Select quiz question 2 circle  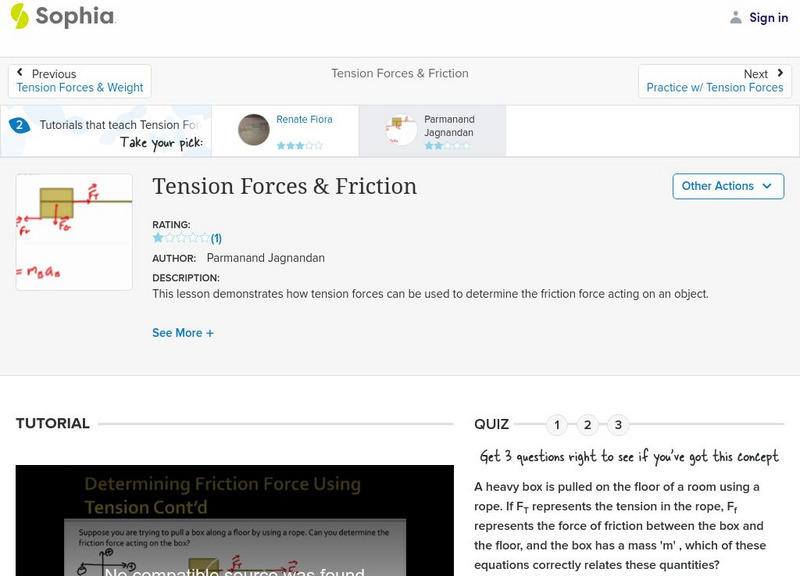click(x=587, y=424)
